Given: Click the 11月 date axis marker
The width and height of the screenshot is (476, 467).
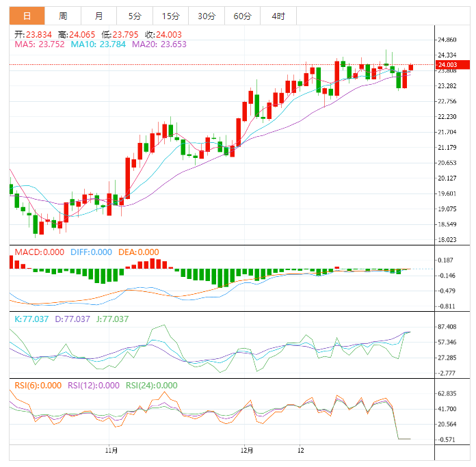Looking at the screenshot, I should tap(112, 451).
